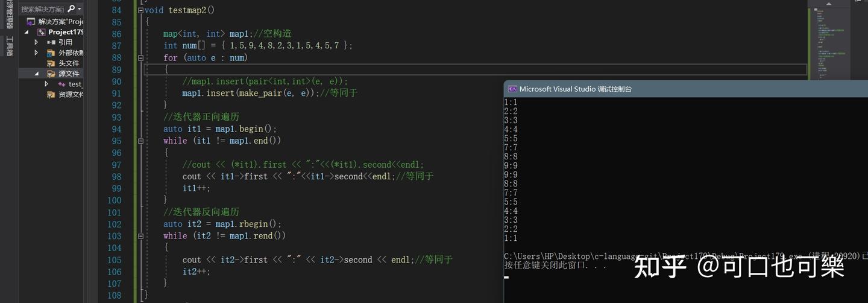Click the solution icon beside 解决方案
The height and width of the screenshot is (303, 868).
31,22
